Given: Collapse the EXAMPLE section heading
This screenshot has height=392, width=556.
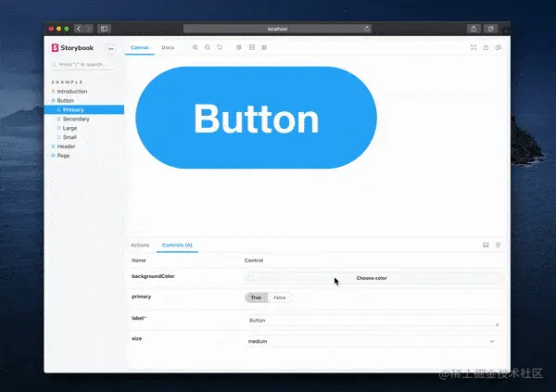Looking at the screenshot, I should point(67,82).
